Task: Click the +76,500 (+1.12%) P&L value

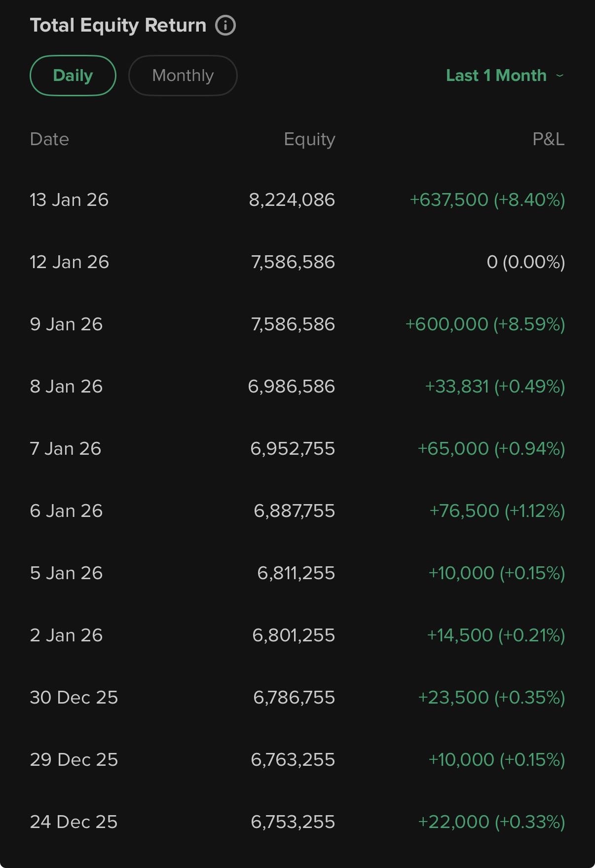Action: 497,511
